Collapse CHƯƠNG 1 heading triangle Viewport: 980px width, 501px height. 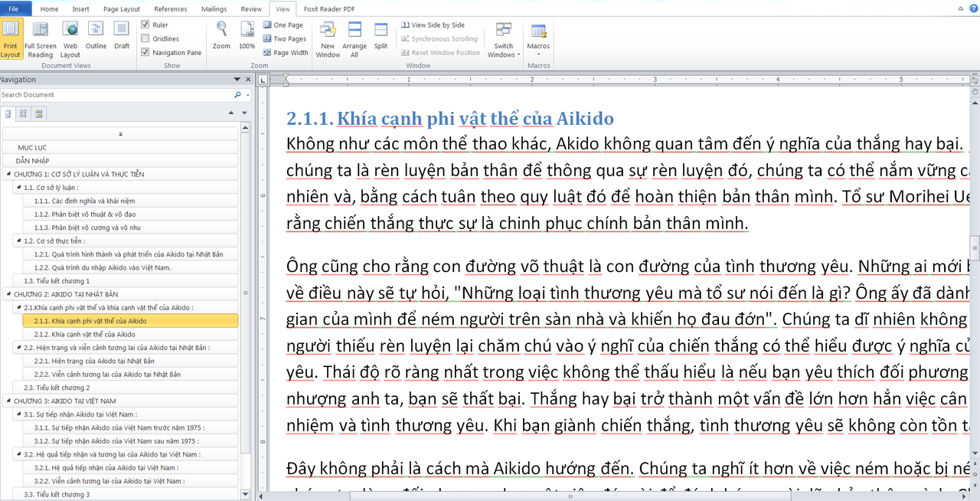7,175
